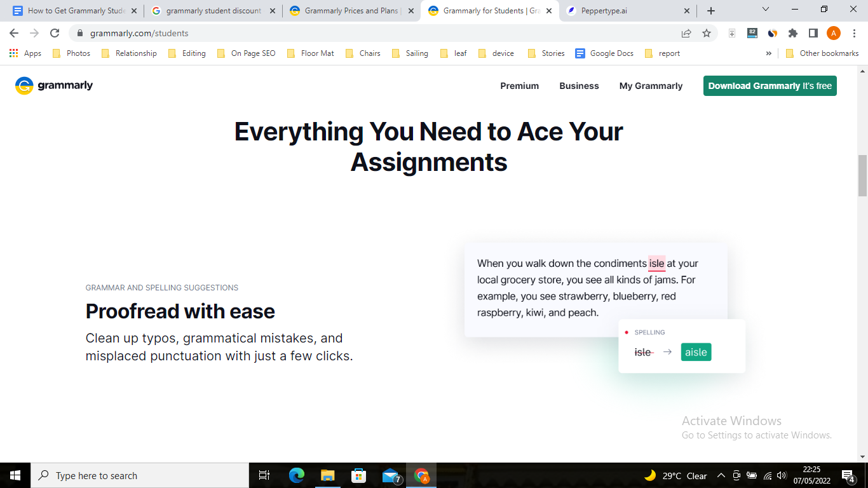Reload the Grammarly students page
Viewport: 868px width, 488px height.
point(55,33)
